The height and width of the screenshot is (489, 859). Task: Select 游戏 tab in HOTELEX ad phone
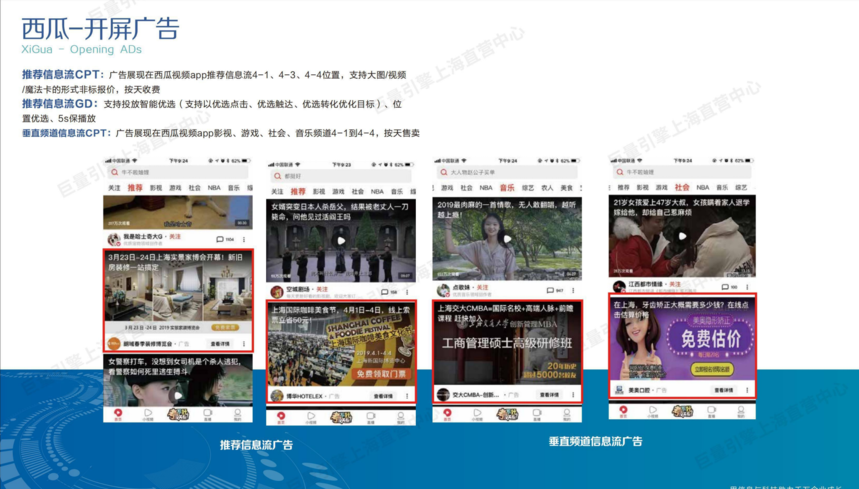click(x=338, y=192)
